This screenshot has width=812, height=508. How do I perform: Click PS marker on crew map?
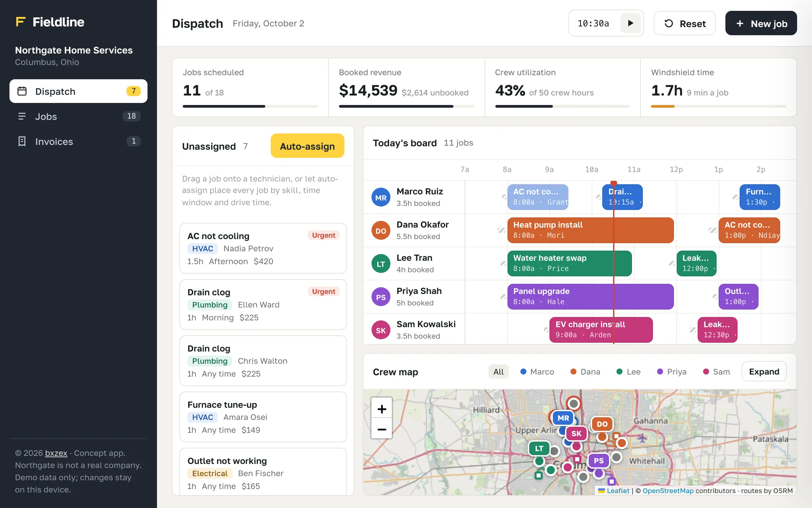(x=599, y=461)
